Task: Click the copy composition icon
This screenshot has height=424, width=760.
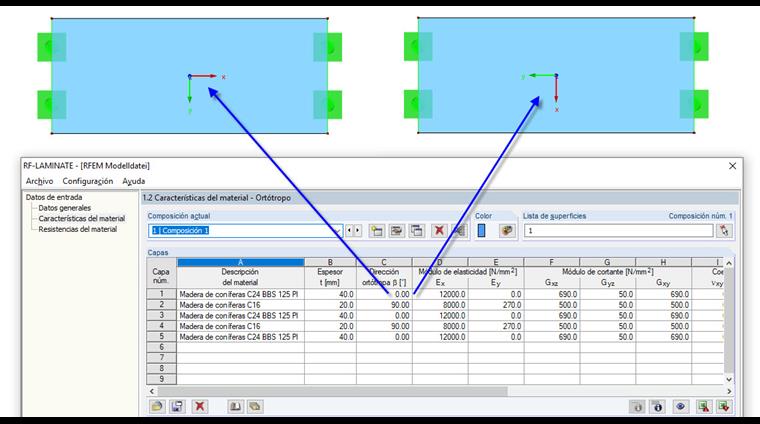Action: coord(417,231)
